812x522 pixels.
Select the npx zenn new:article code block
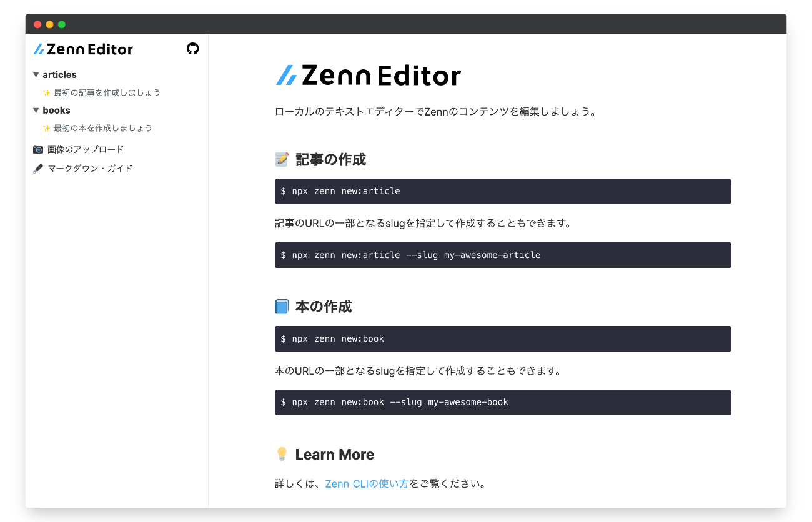pyautogui.click(x=503, y=191)
